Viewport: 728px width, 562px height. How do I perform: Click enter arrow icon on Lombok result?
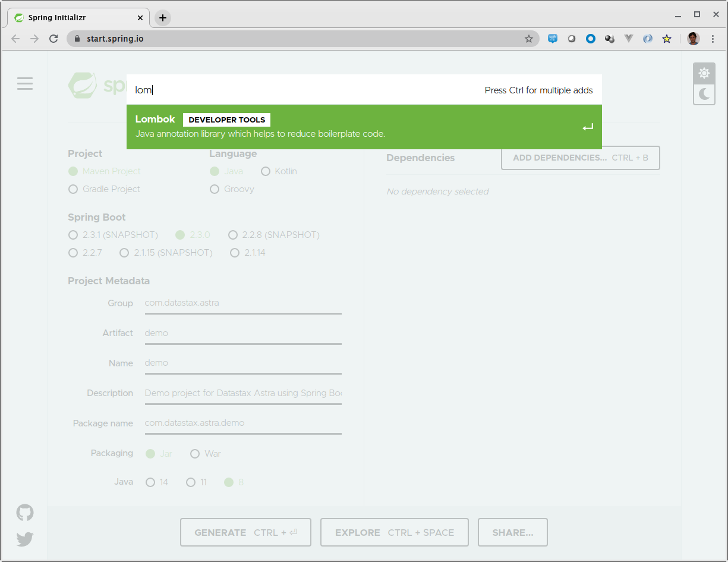[x=587, y=127]
